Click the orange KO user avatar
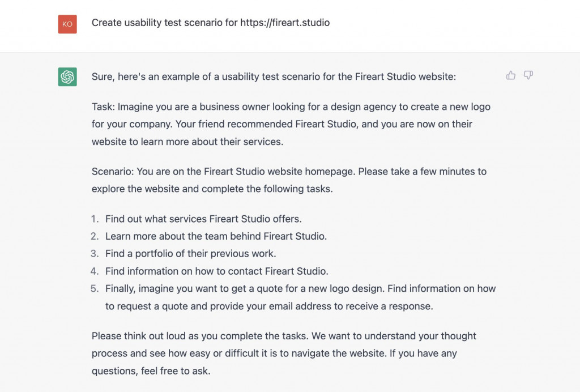 (66, 24)
